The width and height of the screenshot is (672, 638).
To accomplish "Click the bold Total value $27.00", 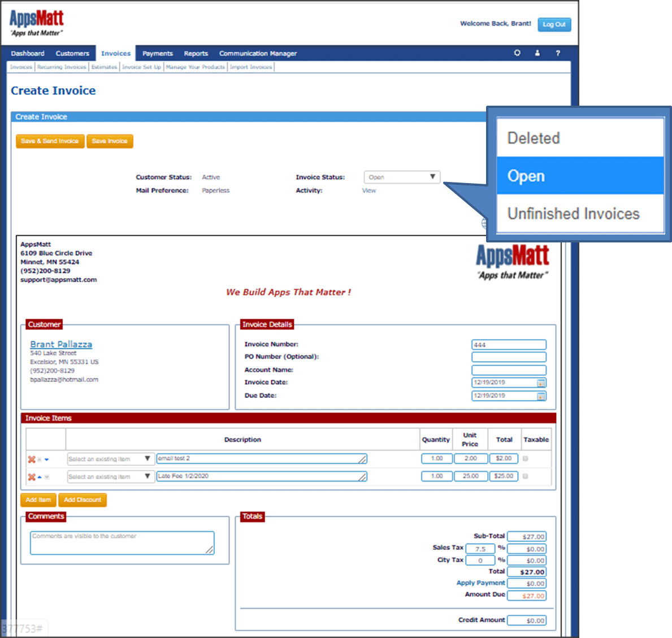I will point(527,572).
